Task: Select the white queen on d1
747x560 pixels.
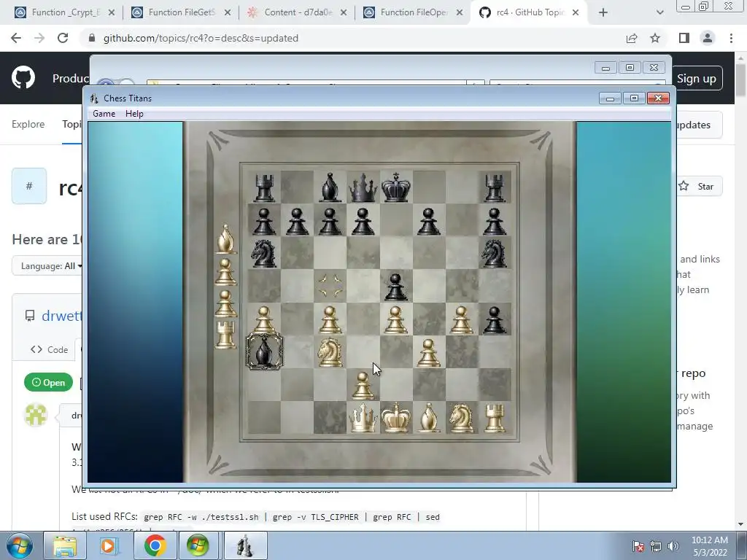Action: click(363, 418)
